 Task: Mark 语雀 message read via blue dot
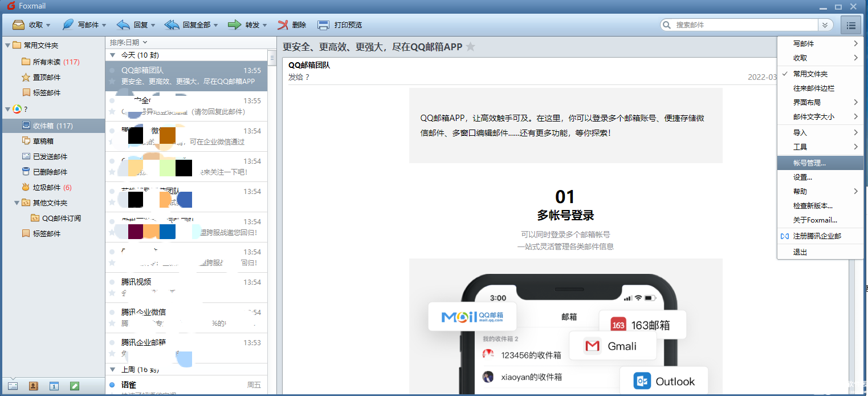(x=112, y=385)
